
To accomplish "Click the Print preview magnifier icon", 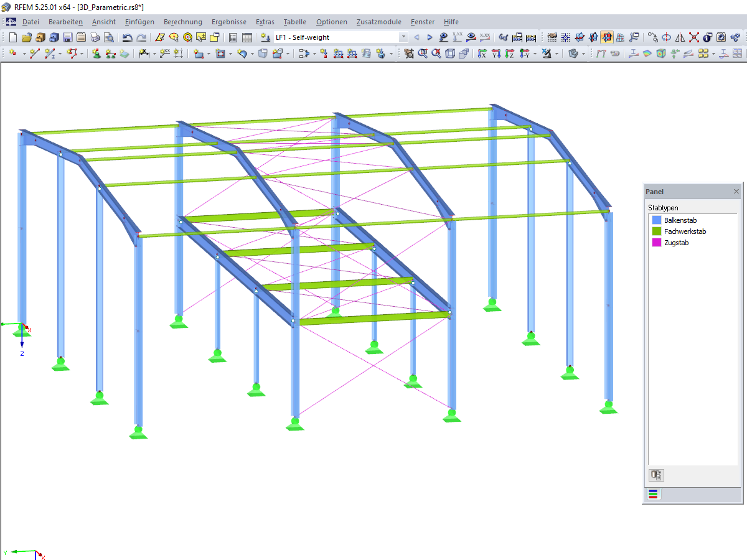I will pyautogui.click(x=108, y=37).
